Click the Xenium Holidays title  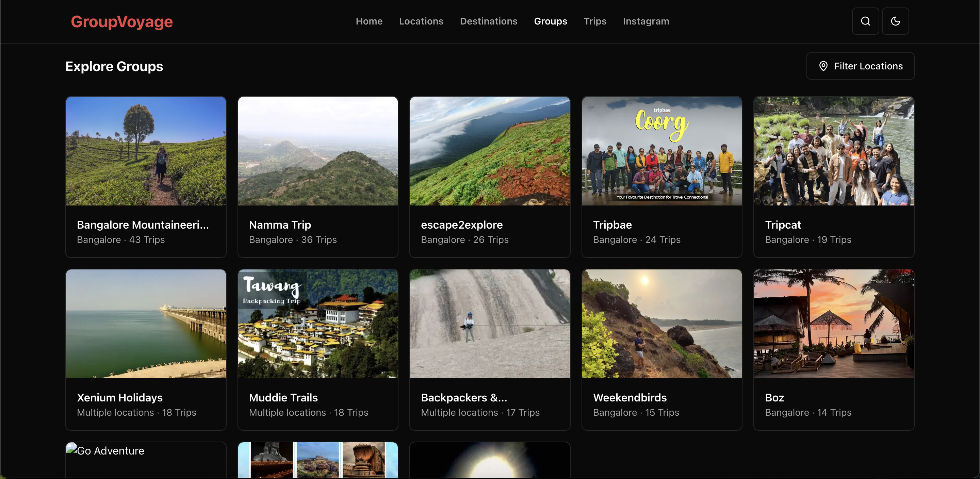point(119,398)
